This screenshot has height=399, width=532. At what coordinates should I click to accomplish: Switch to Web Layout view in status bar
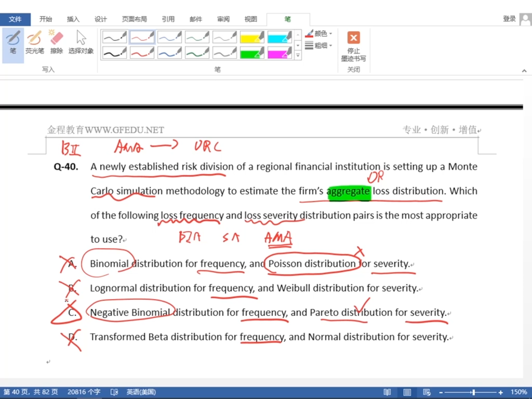click(427, 392)
